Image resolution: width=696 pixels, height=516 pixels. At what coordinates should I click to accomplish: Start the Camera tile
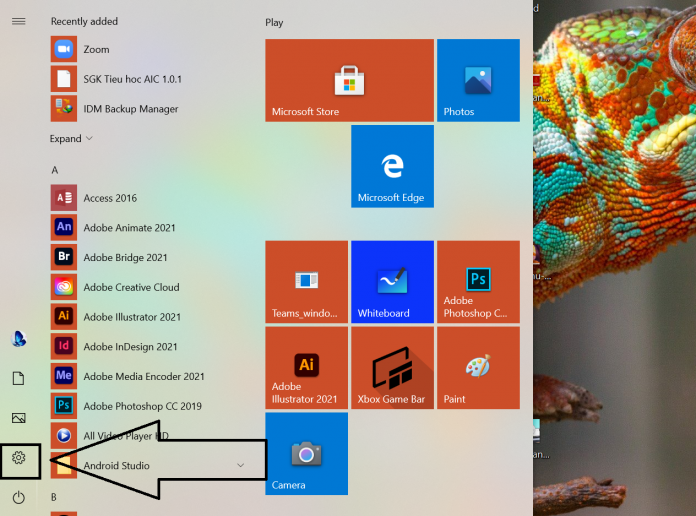tap(306, 454)
